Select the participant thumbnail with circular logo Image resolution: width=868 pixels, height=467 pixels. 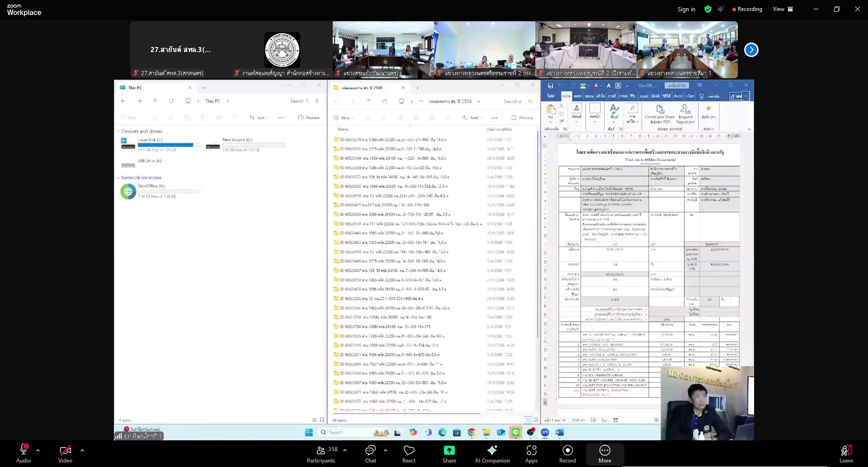[282, 50]
